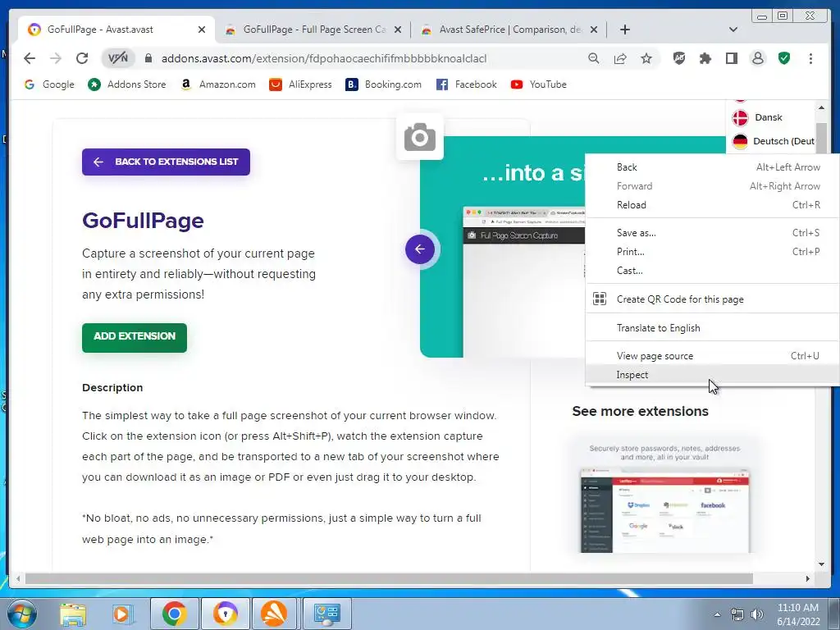Click the lock icon in the address bar
The width and height of the screenshot is (840, 630).
(148, 58)
